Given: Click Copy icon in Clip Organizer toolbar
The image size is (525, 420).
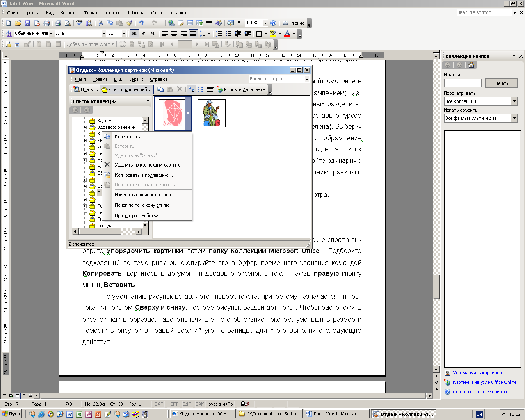Looking at the screenshot, I should coord(161,89).
